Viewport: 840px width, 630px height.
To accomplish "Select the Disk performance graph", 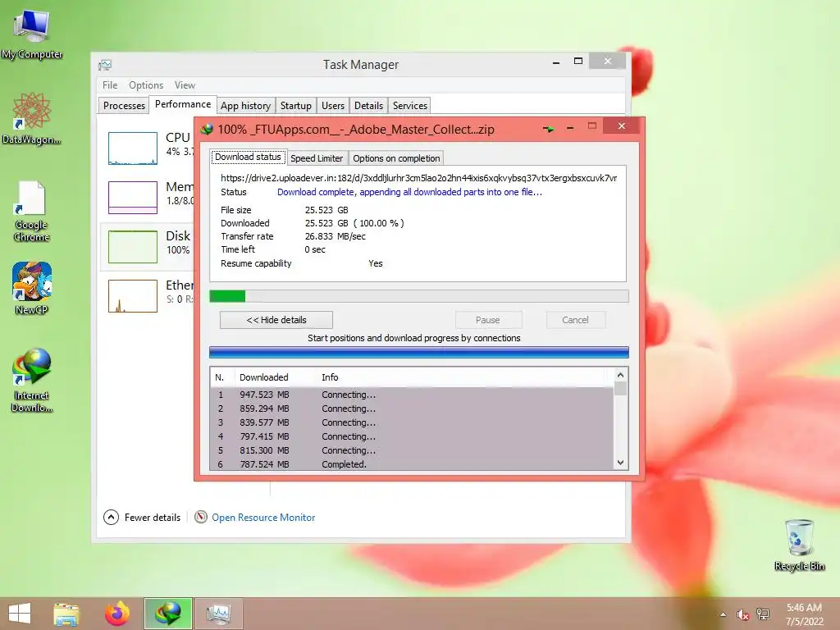I will pyautogui.click(x=132, y=246).
